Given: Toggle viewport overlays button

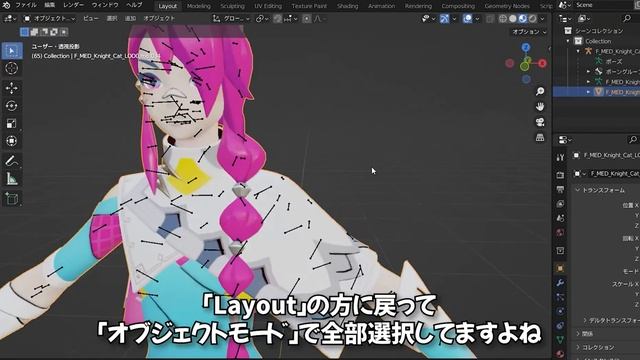Looking at the screenshot, I should coord(467,18).
